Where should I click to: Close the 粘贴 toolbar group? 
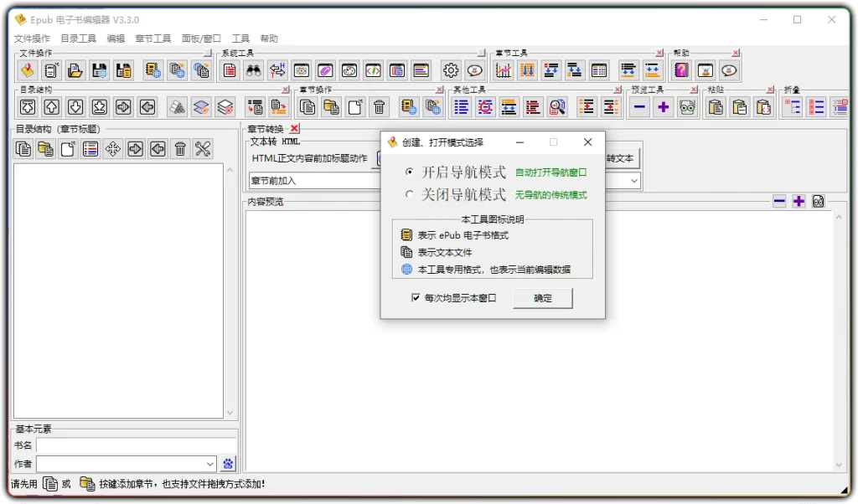coord(771,89)
